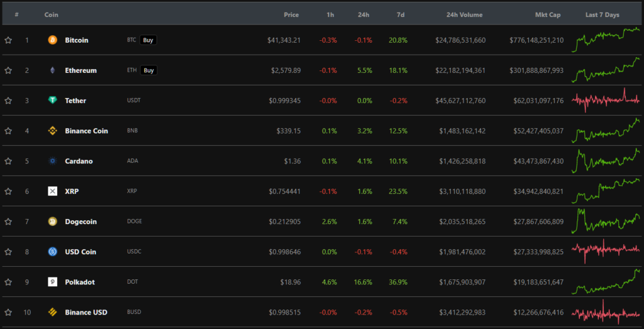Click the Bitcoin coin logo icon
The height and width of the screenshot is (329, 644).
tap(52, 40)
